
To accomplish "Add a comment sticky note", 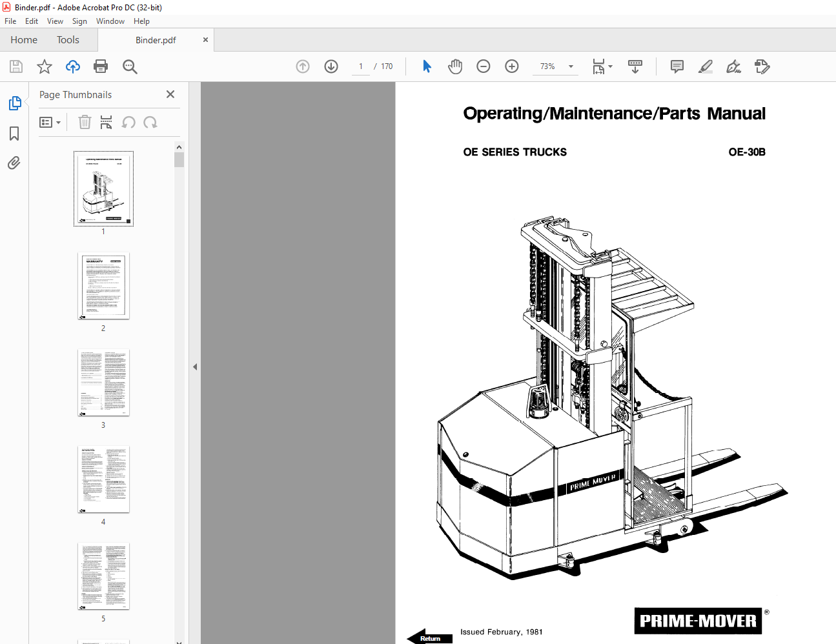I will [x=677, y=66].
